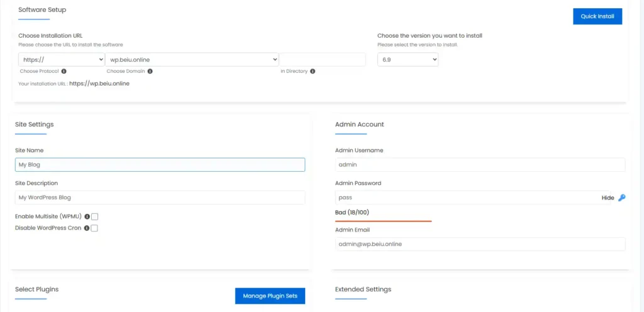644x312 pixels.
Task: Click the Choose Protocol info icon
Action: coord(64,71)
